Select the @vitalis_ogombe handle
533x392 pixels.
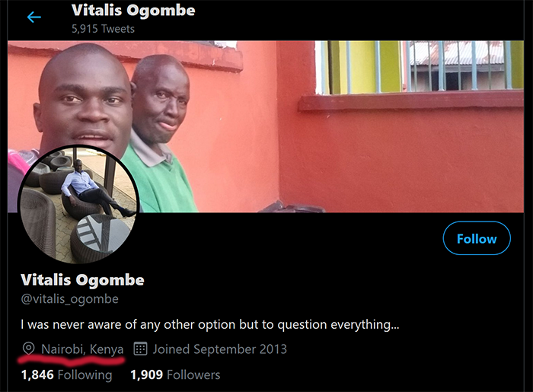[x=69, y=299]
